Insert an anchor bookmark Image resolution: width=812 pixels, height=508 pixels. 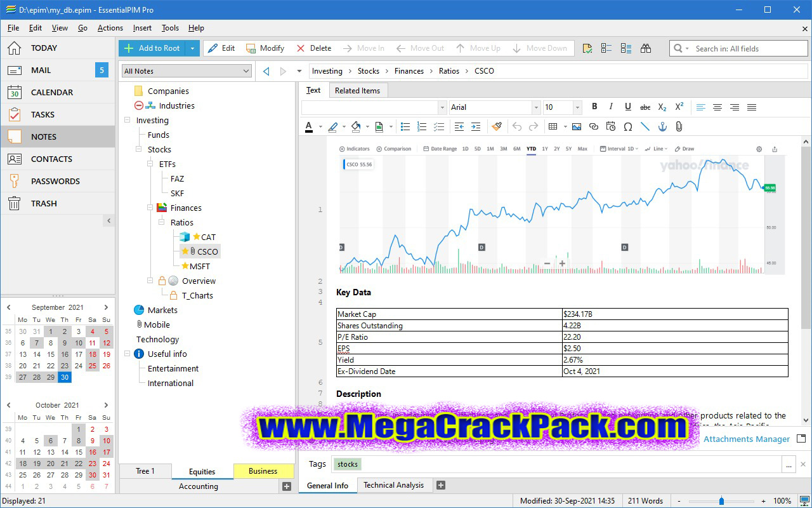662,126
